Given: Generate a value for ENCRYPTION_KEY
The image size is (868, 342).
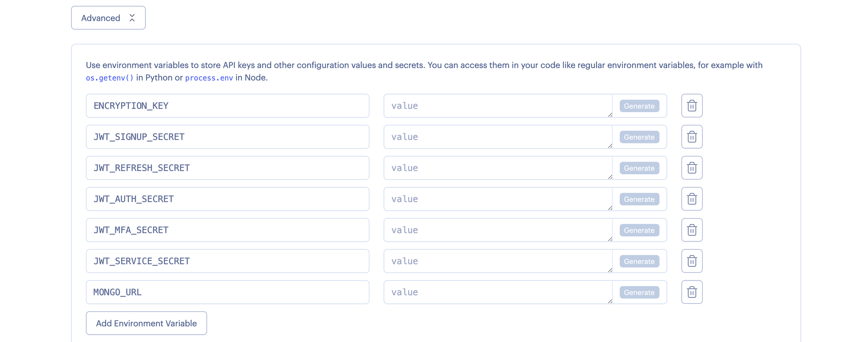Looking at the screenshot, I should coord(639,106).
